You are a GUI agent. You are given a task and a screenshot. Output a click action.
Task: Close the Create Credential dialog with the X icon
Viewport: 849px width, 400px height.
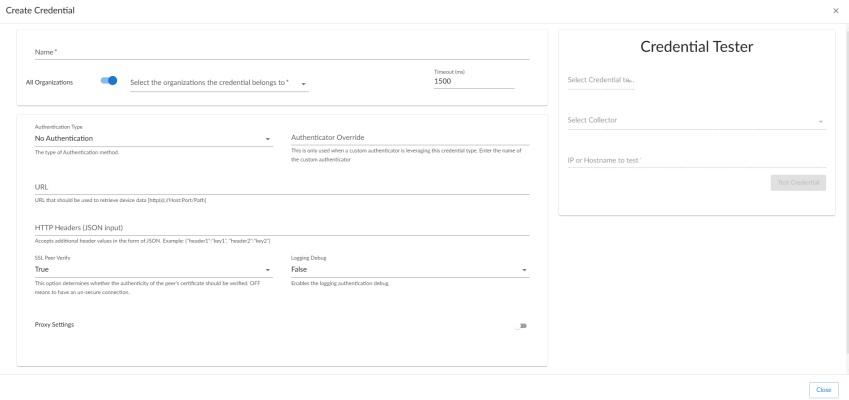[836, 10]
